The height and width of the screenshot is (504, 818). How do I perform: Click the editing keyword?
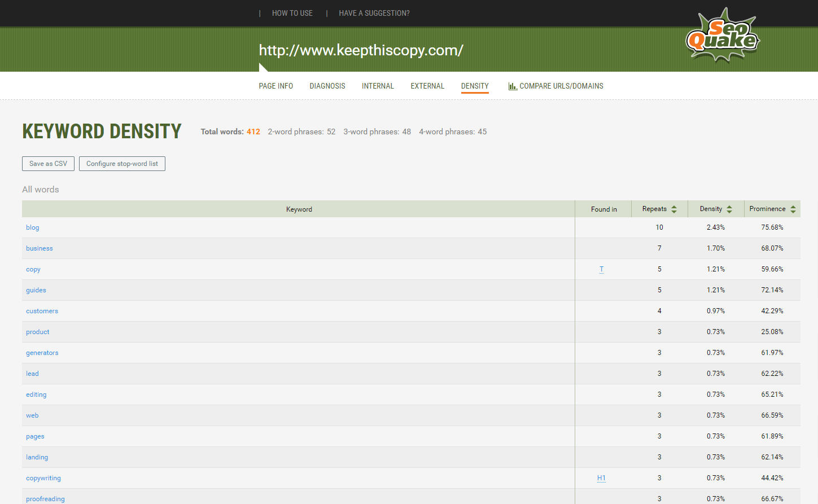[x=36, y=395]
